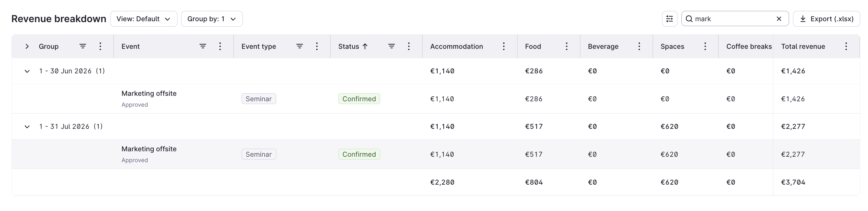Open Accommodation column options menu
The image size is (868, 211).
point(504,46)
